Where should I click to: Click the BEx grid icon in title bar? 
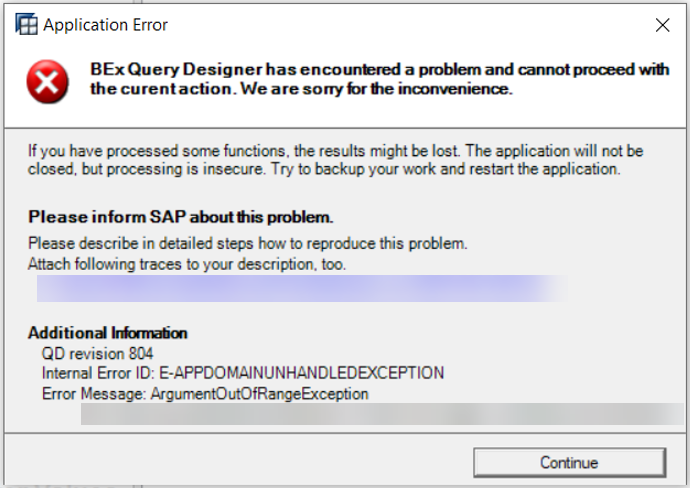tap(26, 24)
